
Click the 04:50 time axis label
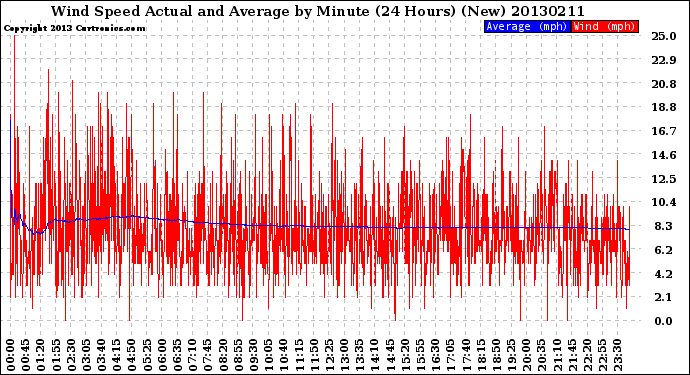[x=132, y=354]
